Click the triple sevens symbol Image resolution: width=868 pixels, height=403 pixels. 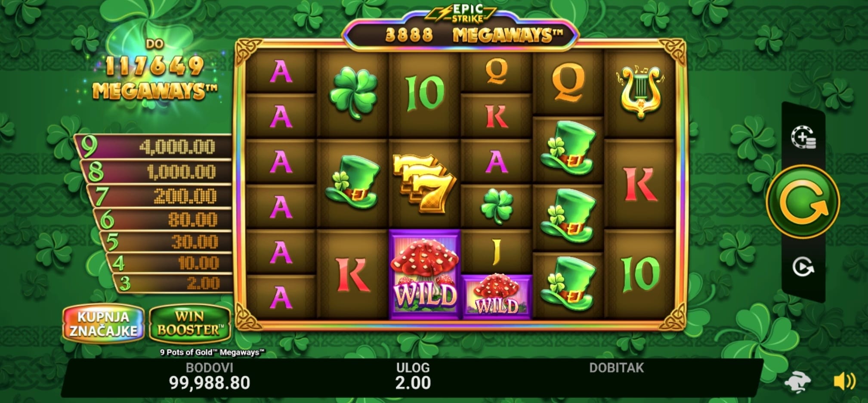424,184
